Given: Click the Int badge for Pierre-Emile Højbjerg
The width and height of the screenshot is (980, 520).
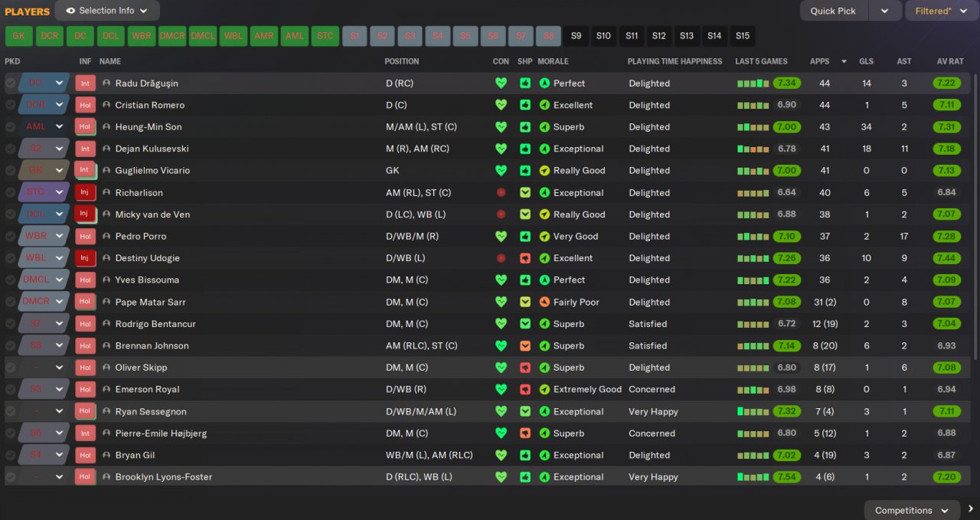Looking at the screenshot, I should point(85,433).
